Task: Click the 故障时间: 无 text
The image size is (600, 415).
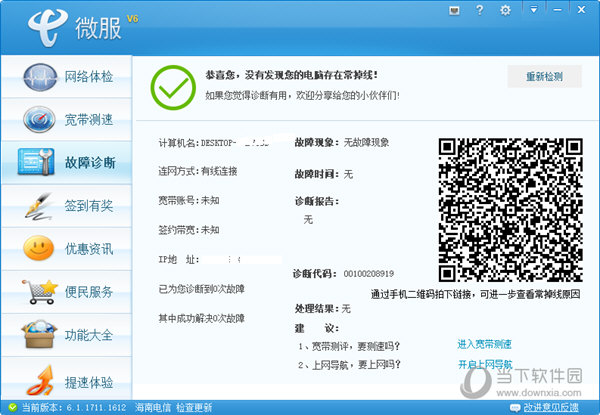Action: (x=324, y=174)
